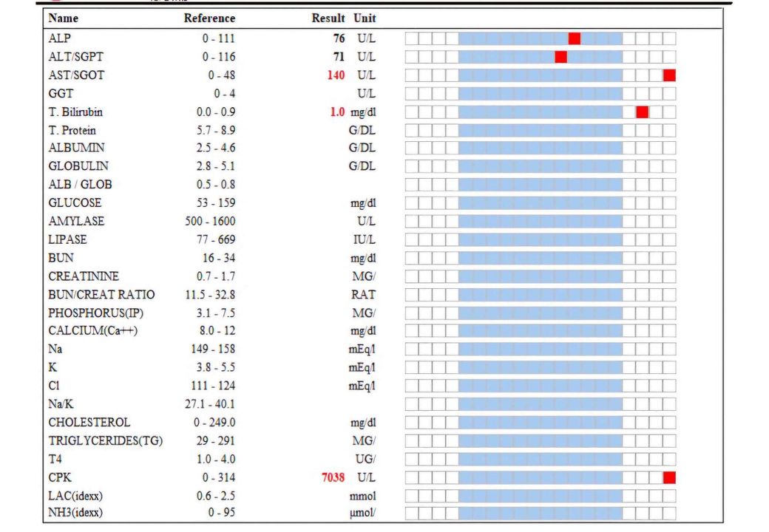The height and width of the screenshot is (532, 769).
Task: Select the T. Bilirubin result 1.0
Action: (337, 112)
